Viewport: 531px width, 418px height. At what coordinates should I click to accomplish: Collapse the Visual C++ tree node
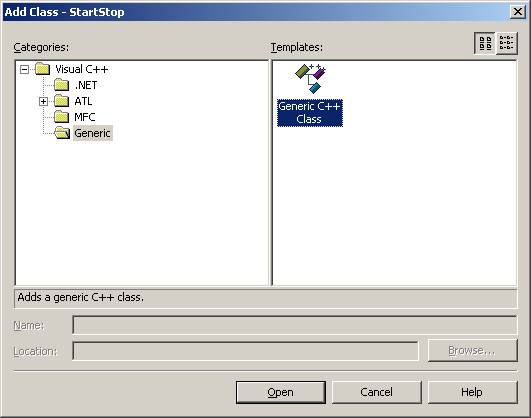[24, 70]
